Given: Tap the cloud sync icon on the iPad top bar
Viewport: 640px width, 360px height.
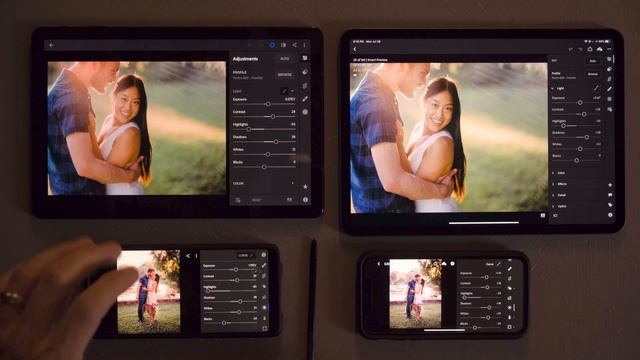Looking at the screenshot, I should pos(599,49).
